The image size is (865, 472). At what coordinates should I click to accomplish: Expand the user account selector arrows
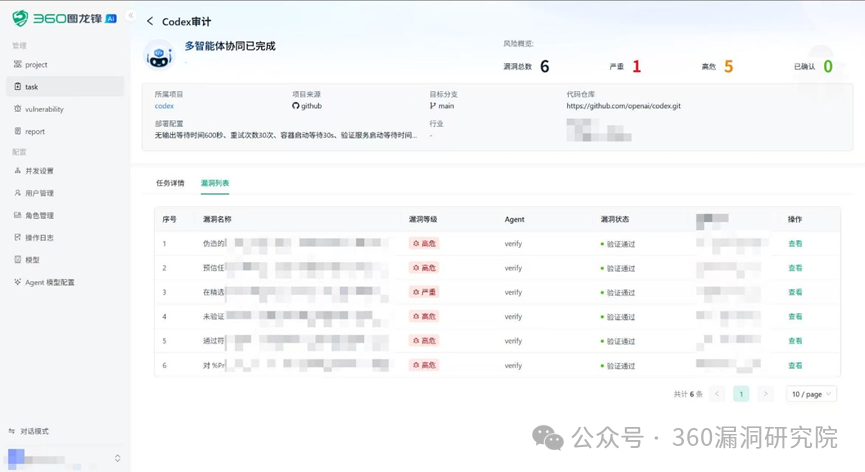click(117, 458)
